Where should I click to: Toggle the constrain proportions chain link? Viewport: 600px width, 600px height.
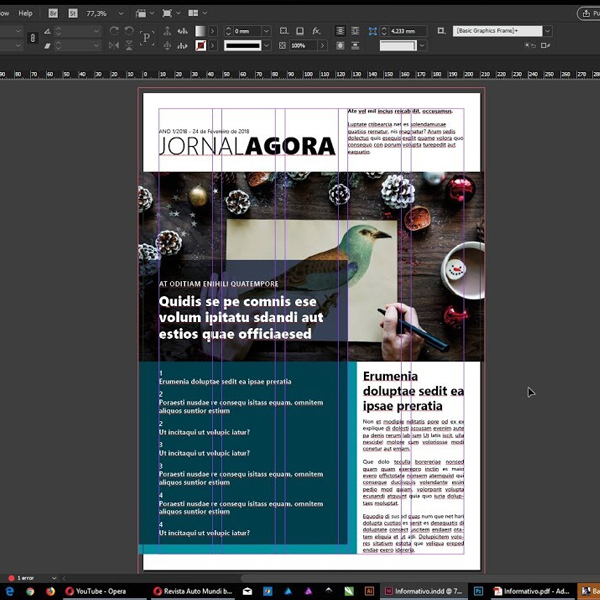[x=33, y=38]
